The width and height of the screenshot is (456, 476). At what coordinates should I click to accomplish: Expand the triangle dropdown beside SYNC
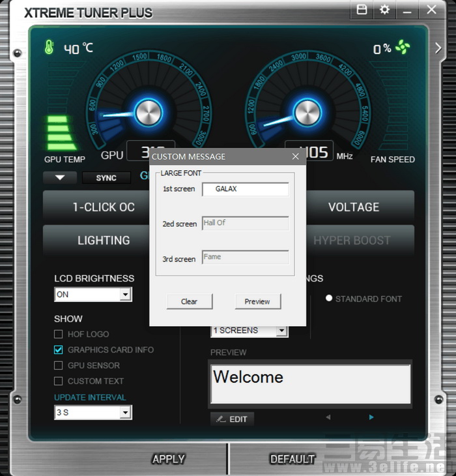[x=60, y=177]
